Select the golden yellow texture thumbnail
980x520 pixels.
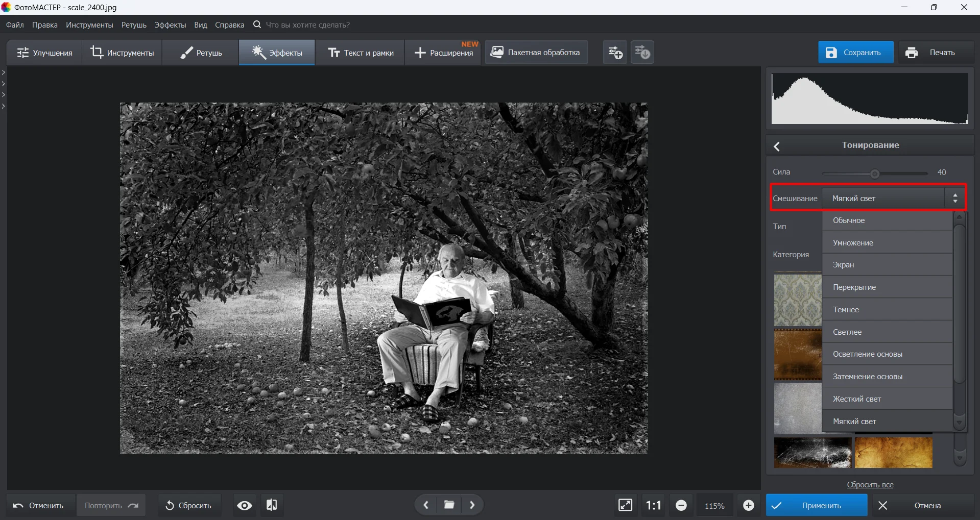click(893, 452)
